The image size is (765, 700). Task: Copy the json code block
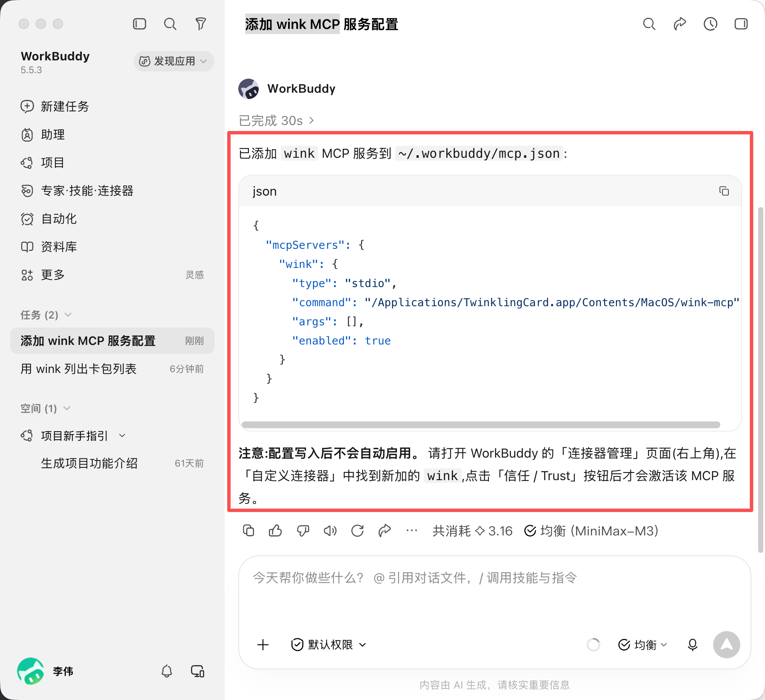pos(724,191)
